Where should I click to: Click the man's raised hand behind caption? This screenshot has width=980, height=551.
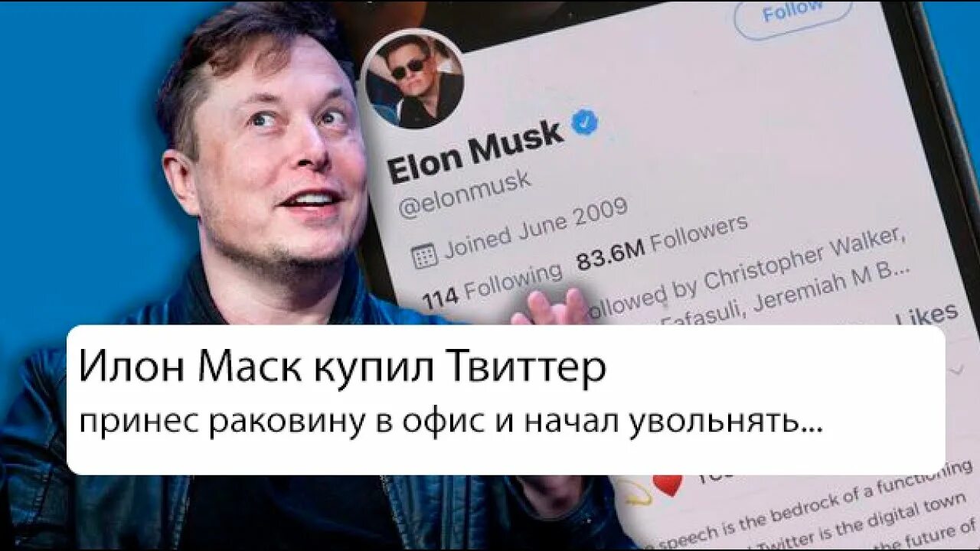[x=549, y=308]
